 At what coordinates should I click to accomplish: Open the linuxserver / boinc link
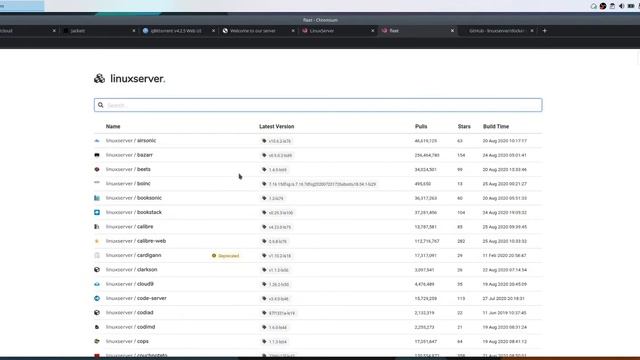tap(128, 184)
